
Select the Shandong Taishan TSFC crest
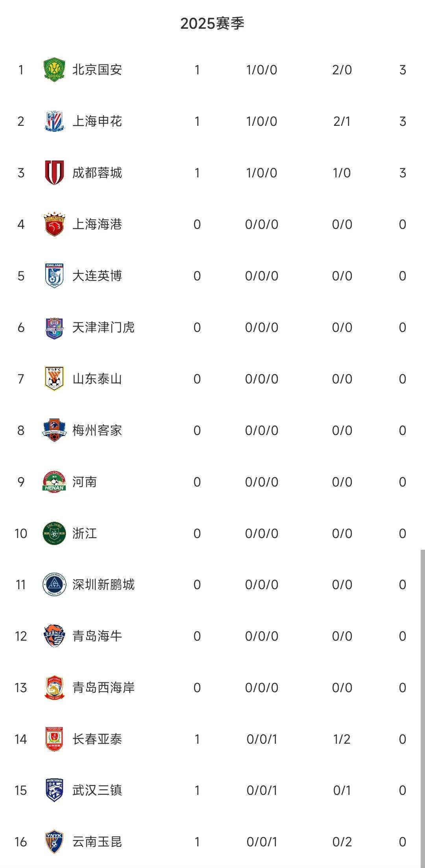(x=54, y=379)
